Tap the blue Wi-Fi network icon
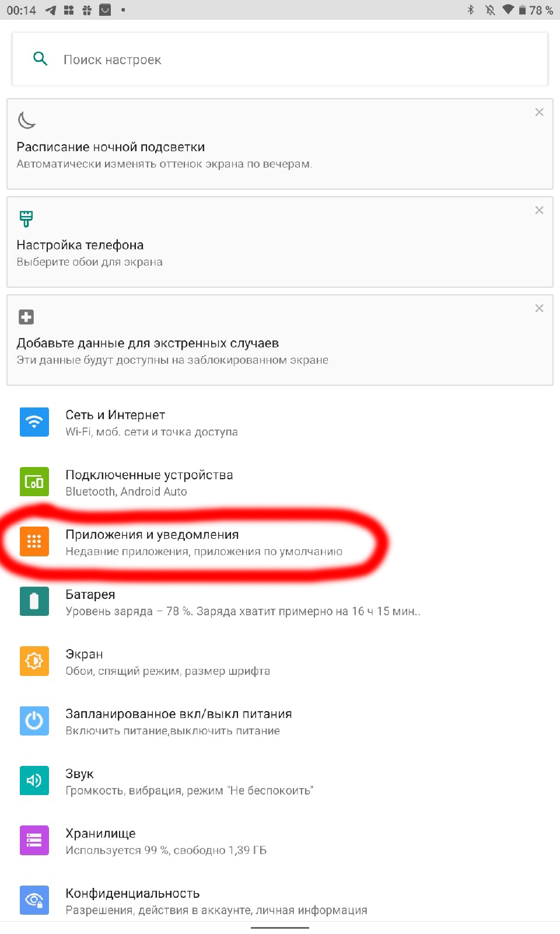 coord(34,421)
